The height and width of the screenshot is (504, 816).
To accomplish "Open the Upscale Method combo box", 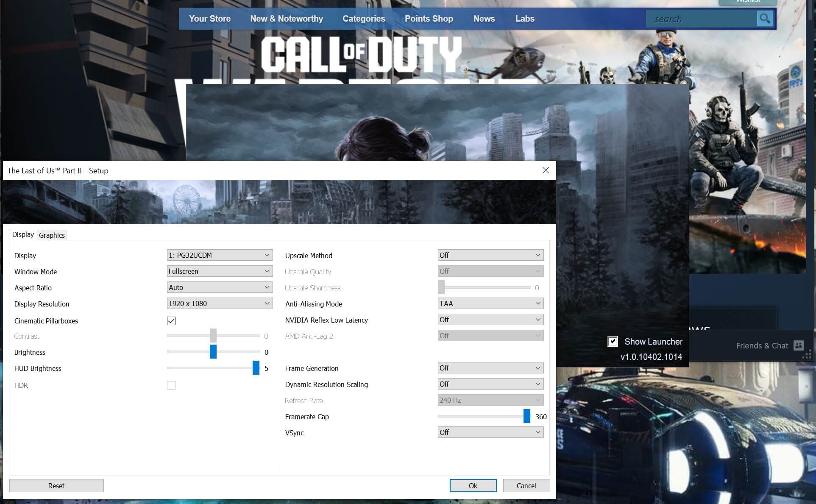I will pyautogui.click(x=490, y=255).
